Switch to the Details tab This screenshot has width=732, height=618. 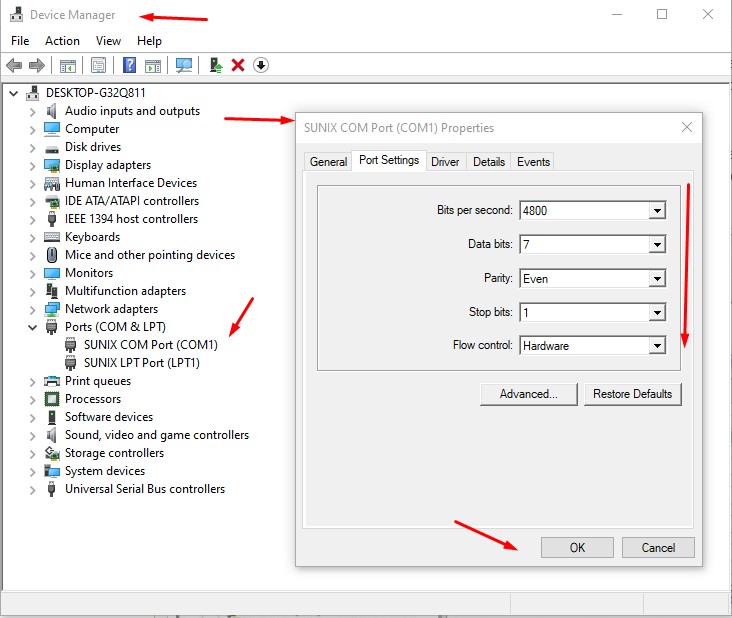(x=489, y=162)
